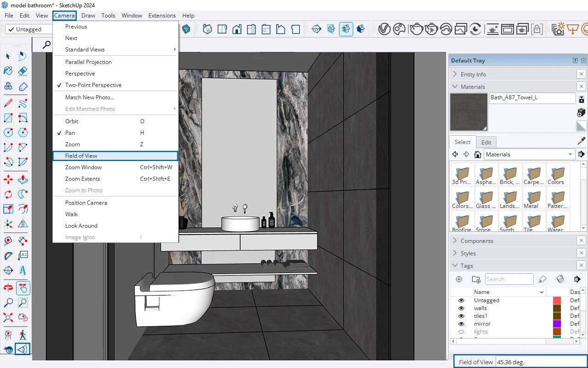Select the Tape Measure tool

[x=8, y=241]
